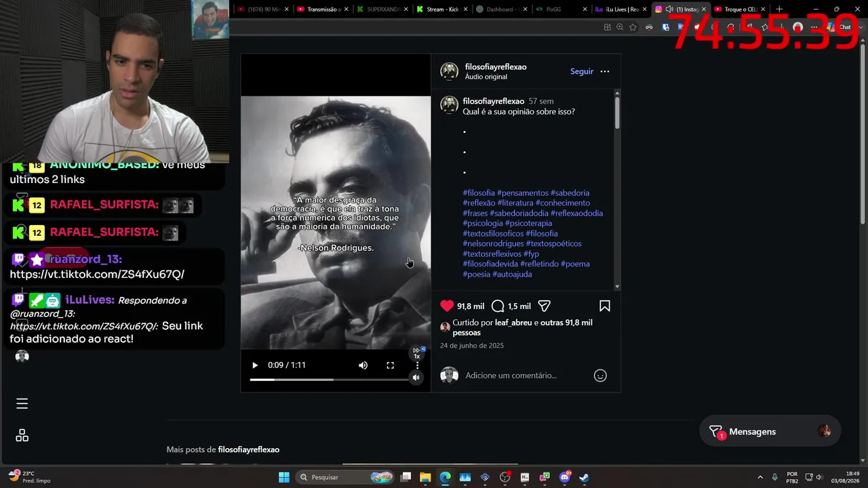Viewport: 868px width, 488px height.
Task: Open Task View from the taskbar
Action: tap(406, 477)
